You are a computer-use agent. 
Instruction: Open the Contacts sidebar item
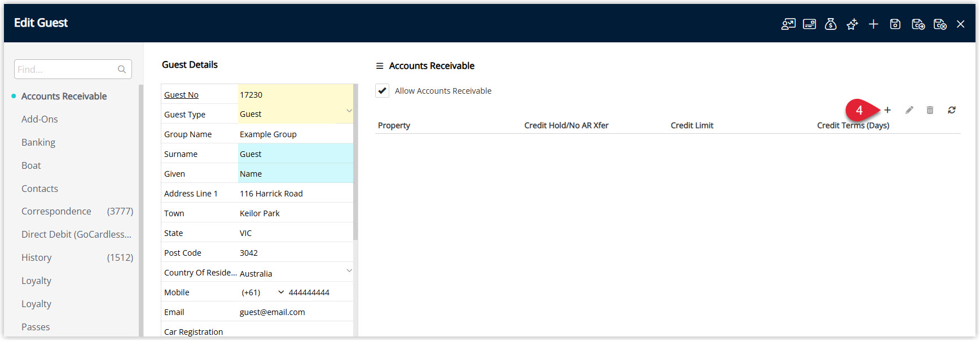pyautogui.click(x=39, y=189)
